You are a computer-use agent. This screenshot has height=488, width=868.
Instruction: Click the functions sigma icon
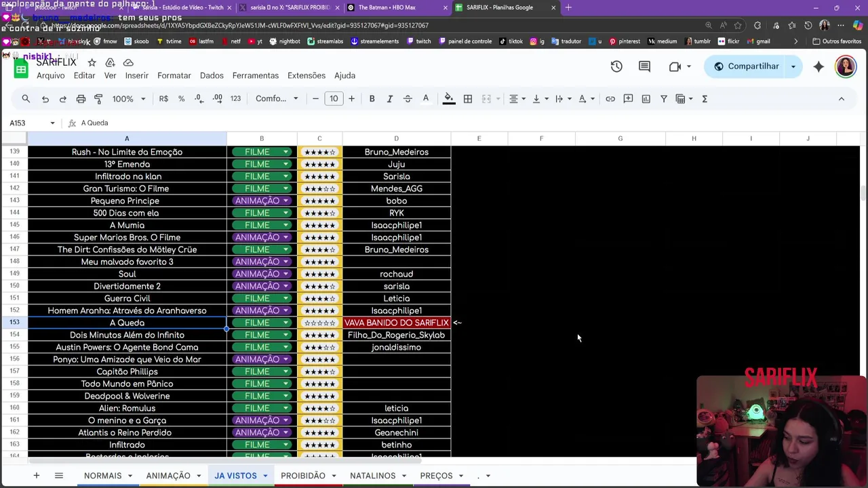(x=705, y=99)
